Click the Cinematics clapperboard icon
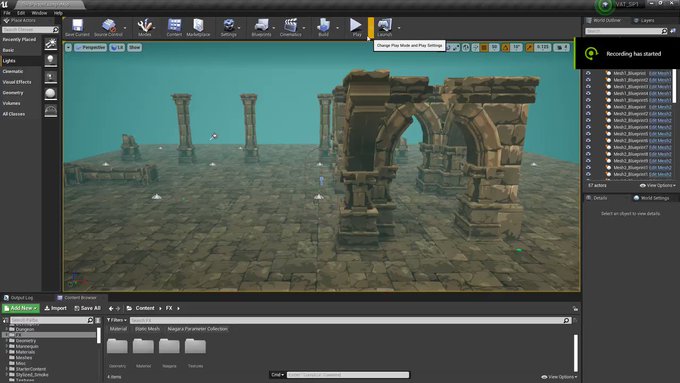This screenshot has width=680, height=383. coord(290,26)
